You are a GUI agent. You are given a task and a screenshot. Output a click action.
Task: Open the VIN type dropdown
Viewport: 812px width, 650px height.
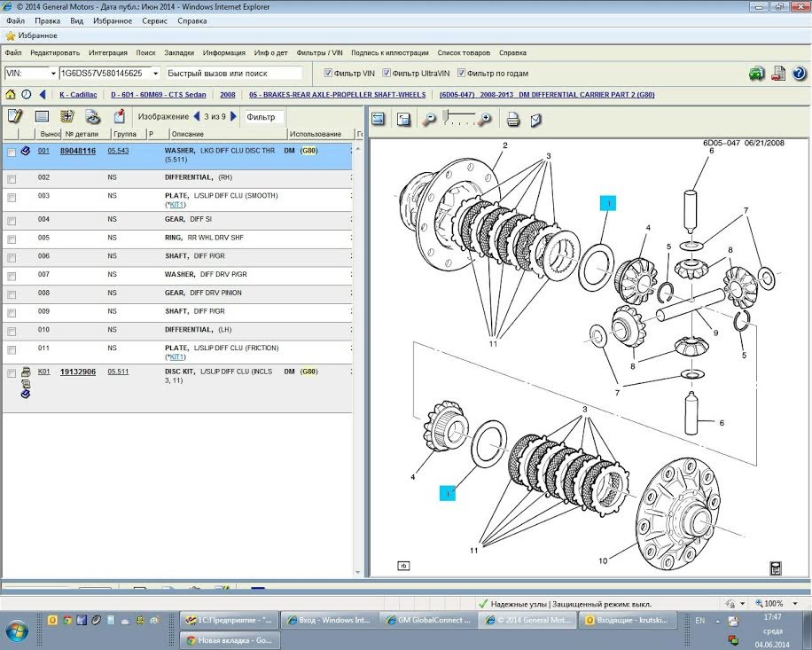pyautogui.click(x=53, y=74)
